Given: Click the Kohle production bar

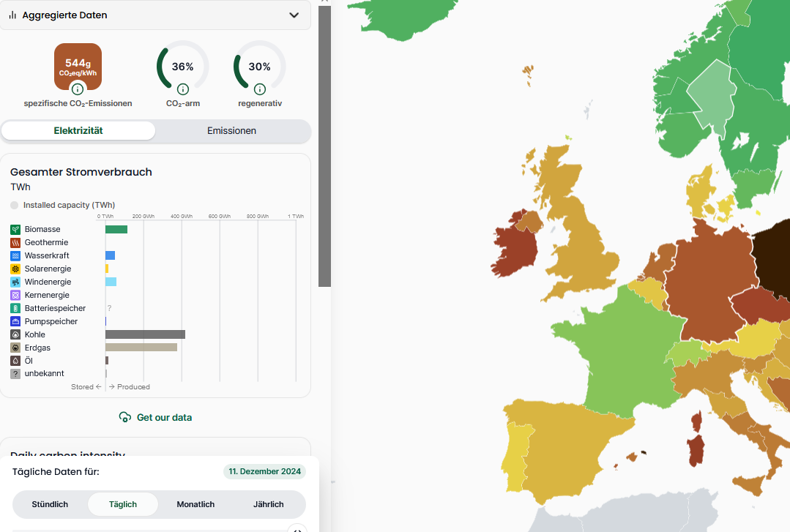Looking at the screenshot, I should [146, 334].
